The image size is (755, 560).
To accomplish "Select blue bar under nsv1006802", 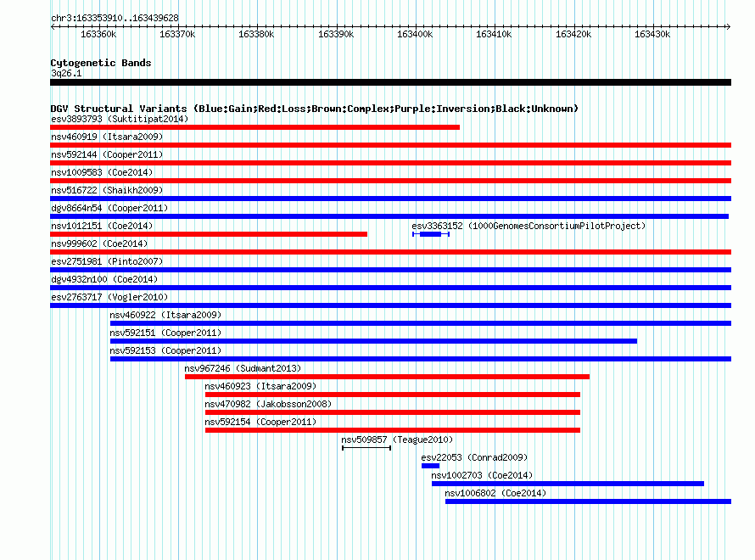I will [x=589, y=501].
